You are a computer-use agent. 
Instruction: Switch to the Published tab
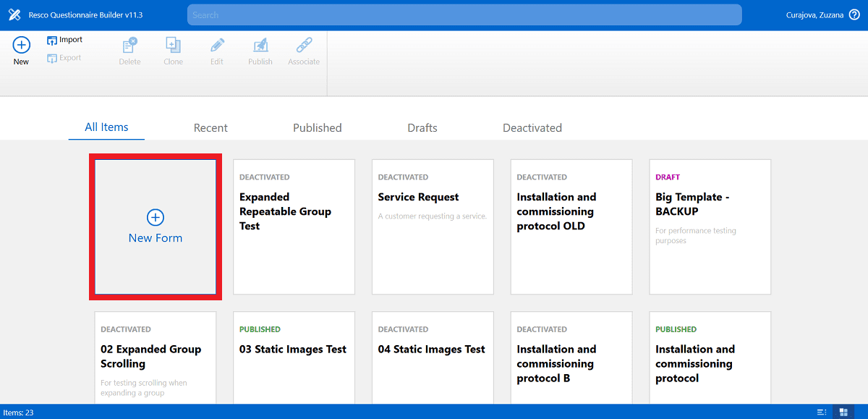318,128
